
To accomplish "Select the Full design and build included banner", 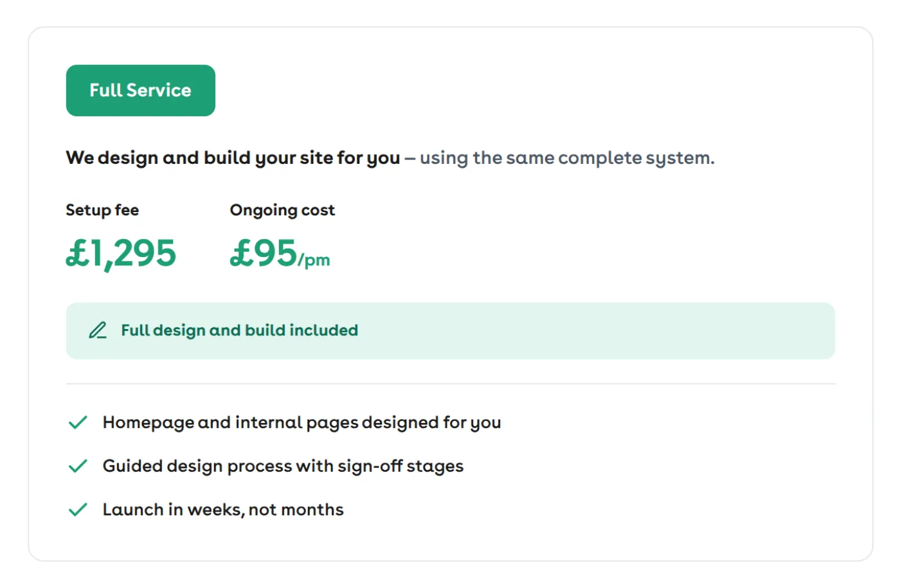I will 450,331.
